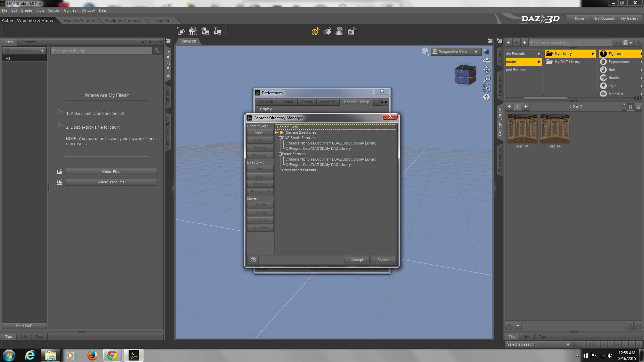
Task: Open the Perspective View dropdown
Action: (456, 52)
